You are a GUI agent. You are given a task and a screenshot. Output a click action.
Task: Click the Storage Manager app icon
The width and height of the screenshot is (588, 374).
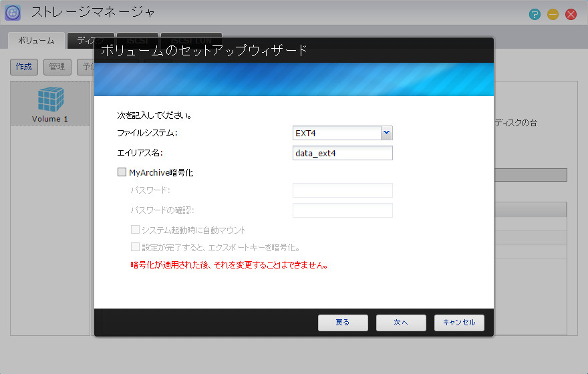13,13
